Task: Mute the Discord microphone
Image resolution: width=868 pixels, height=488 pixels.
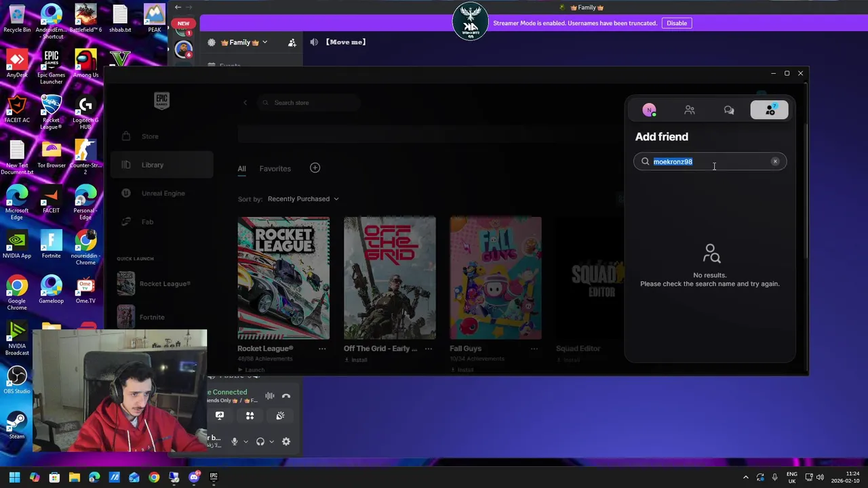Action: pyautogui.click(x=235, y=441)
